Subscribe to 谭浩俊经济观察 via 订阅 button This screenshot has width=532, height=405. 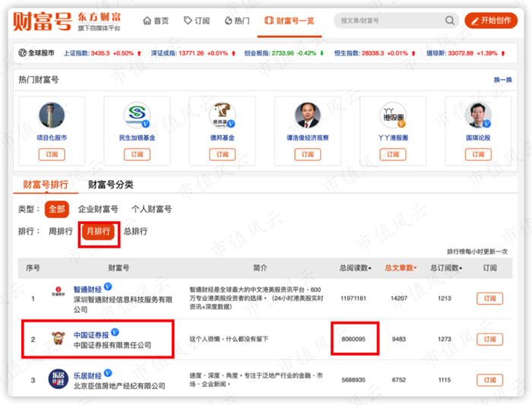click(x=307, y=154)
